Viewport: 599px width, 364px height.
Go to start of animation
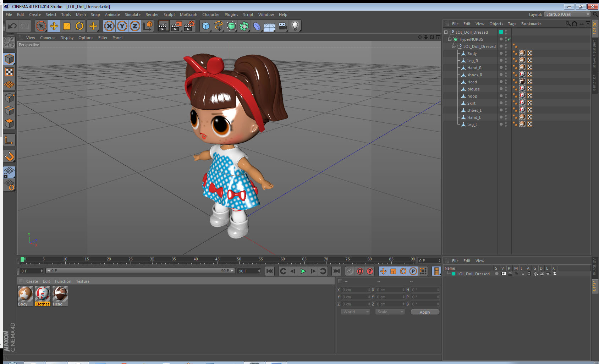270,271
